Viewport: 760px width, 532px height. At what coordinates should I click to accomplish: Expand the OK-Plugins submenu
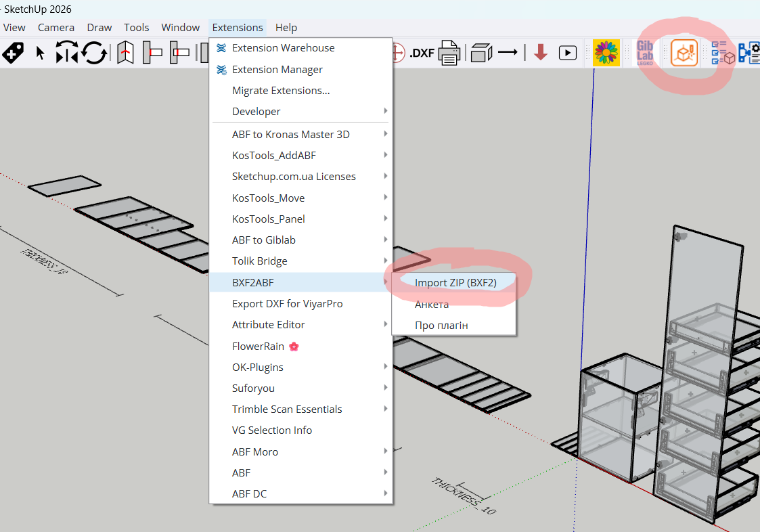(257, 368)
